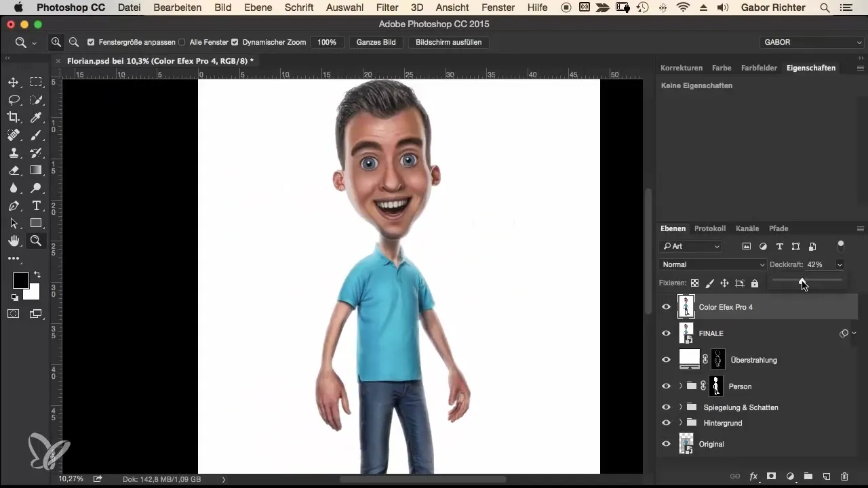868x488 pixels.
Task: Click the zoom out magnifier option
Action: [x=74, y=42]
